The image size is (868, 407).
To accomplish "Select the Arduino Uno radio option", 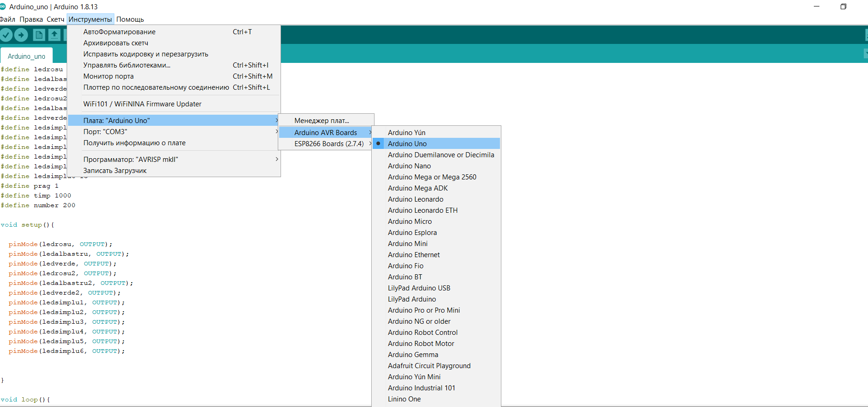I will pos(436,144).
